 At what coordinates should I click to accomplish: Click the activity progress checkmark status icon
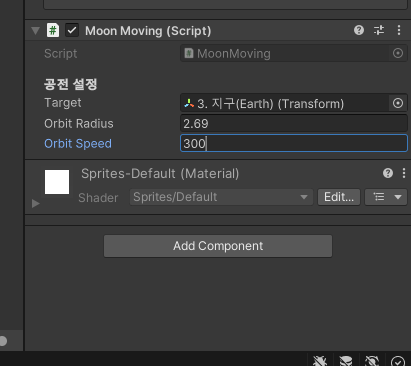(398, 362)
